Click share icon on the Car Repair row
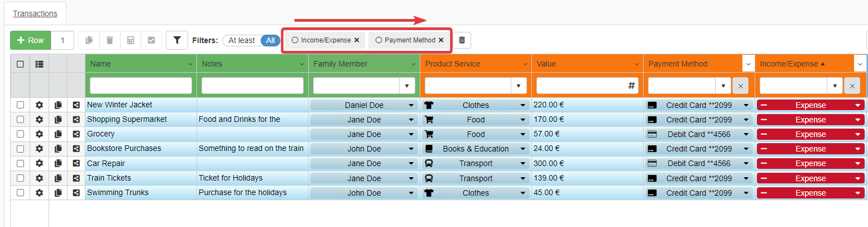 click(x=76, y=163)
